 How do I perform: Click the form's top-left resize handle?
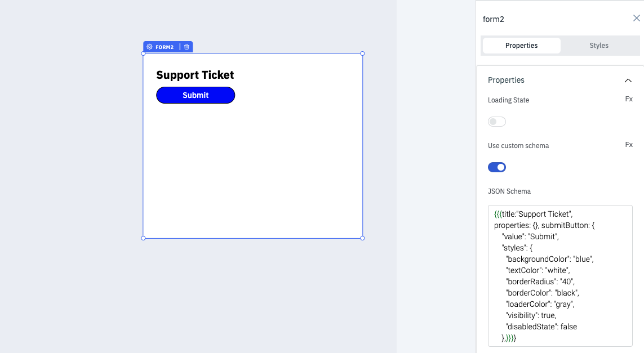coord(143,53)
